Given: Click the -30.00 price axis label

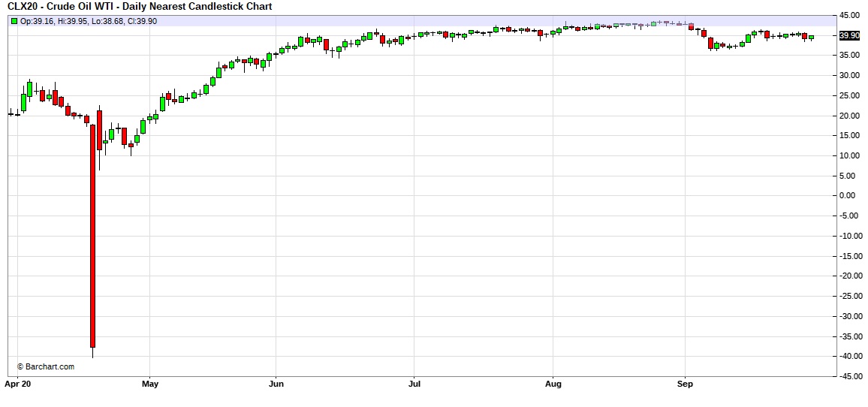Looking at the screenshot, I should point(849,316).
